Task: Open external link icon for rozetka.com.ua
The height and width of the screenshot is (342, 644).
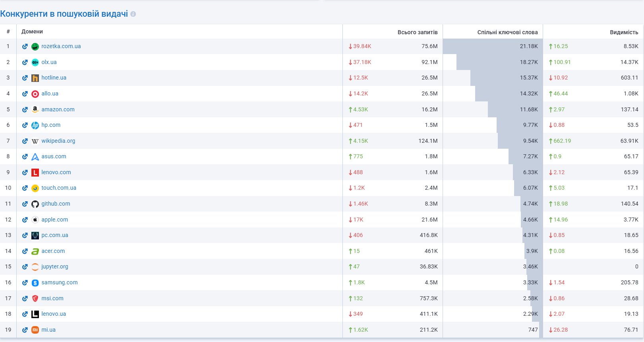Action: 25,47
